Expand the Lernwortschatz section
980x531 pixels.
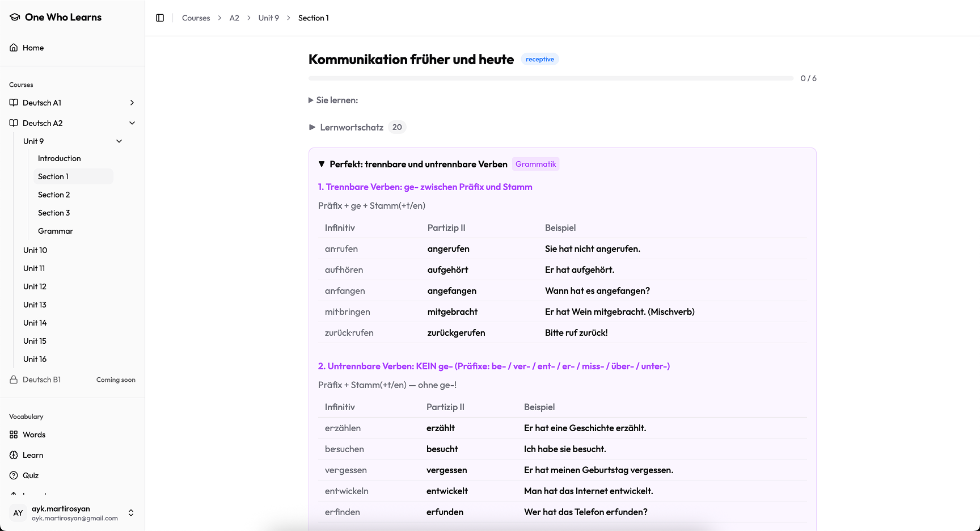point(312,127)
